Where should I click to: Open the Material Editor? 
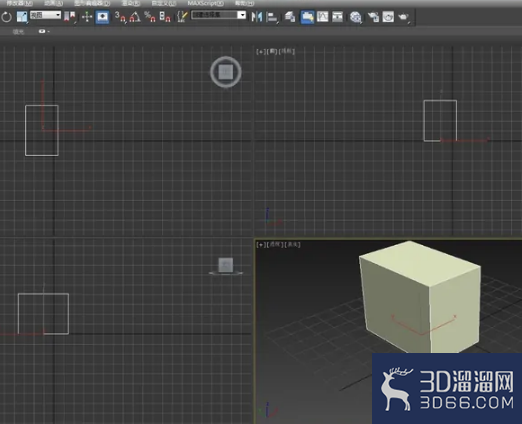point(356,17)
